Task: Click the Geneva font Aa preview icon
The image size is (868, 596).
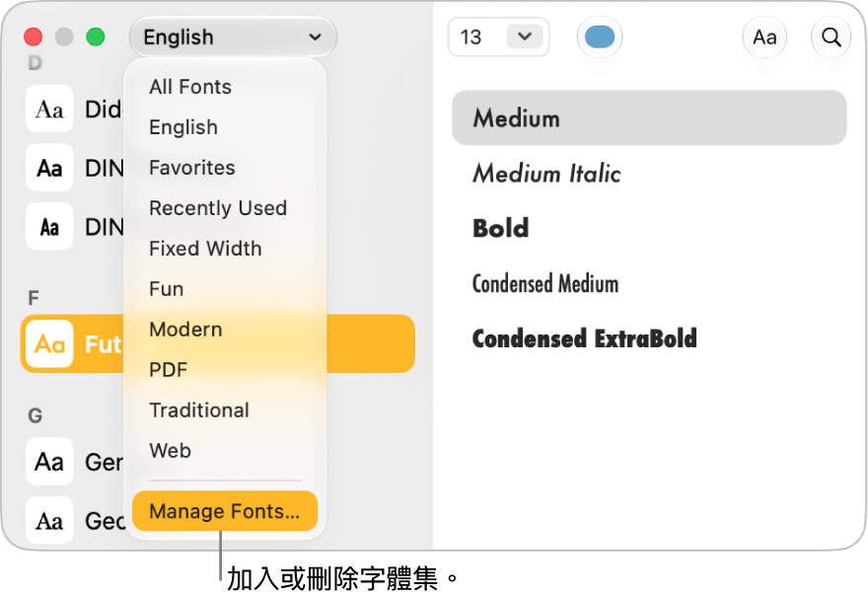Action: (49, 462)
